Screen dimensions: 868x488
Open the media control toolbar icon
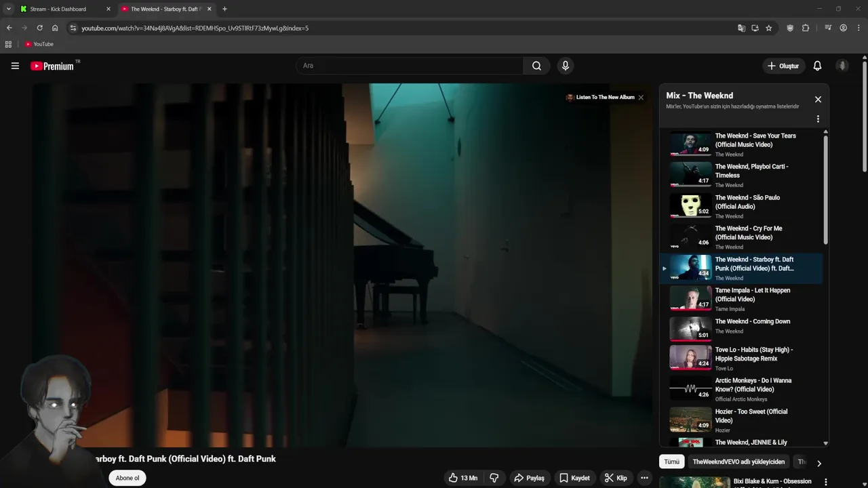(828, 28)
